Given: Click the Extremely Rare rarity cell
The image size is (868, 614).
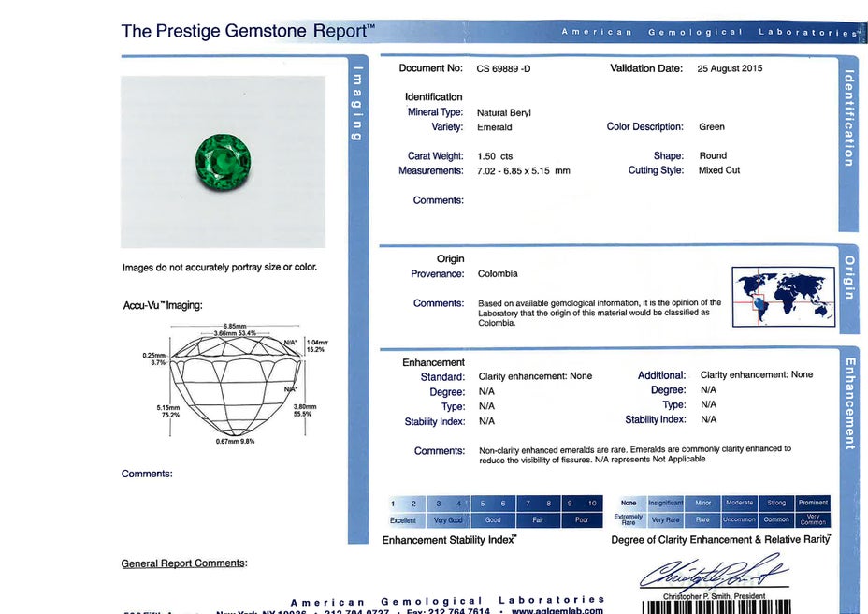Looking at the screenshot, I should click(629, 520).
